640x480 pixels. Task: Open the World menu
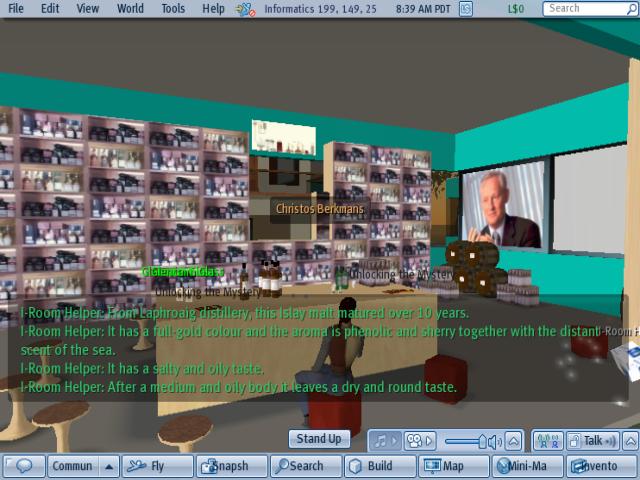pyautogui.click(x=130, y=8)
